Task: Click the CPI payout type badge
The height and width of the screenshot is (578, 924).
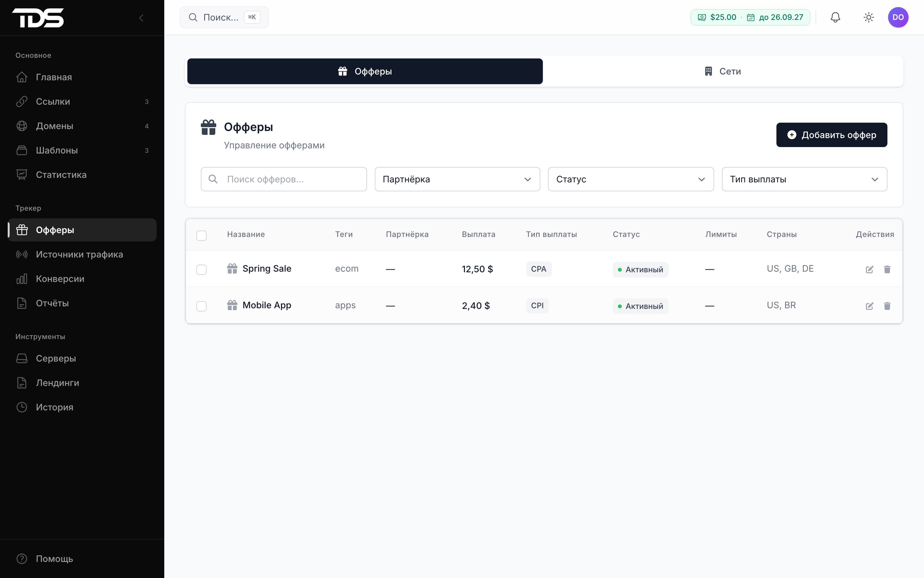Action: tap(537, 306)
